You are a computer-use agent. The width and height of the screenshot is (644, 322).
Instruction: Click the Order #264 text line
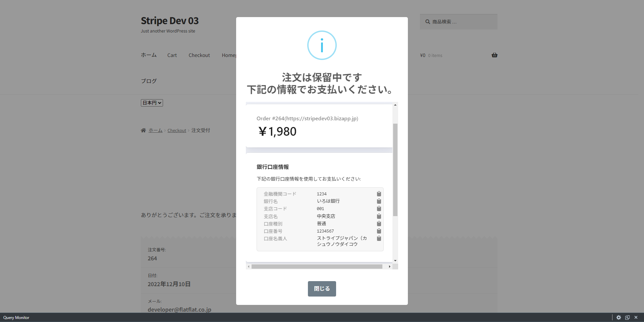[x=307, y=119]
